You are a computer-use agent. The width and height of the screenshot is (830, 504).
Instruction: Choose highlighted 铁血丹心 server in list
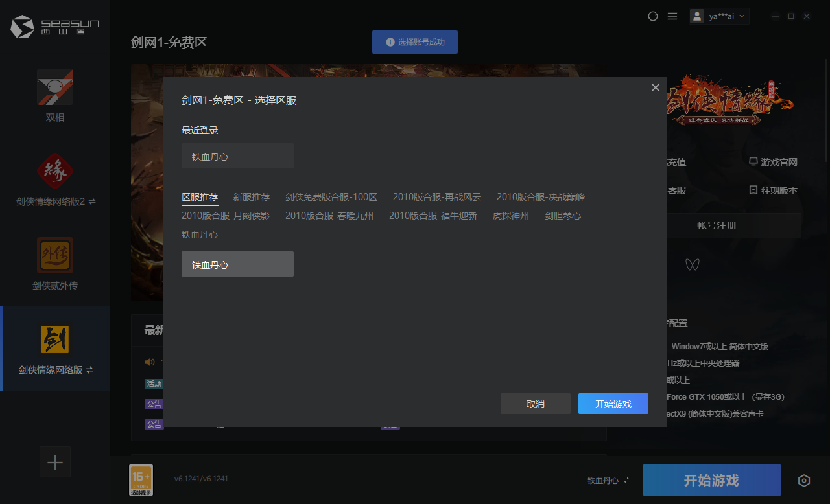click(237, 264)
